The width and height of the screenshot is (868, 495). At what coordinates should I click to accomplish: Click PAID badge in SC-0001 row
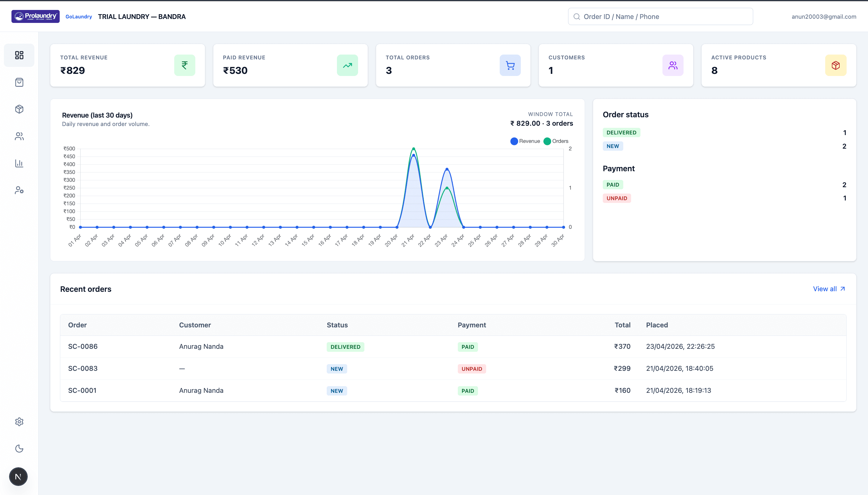(x=468, y=391)
